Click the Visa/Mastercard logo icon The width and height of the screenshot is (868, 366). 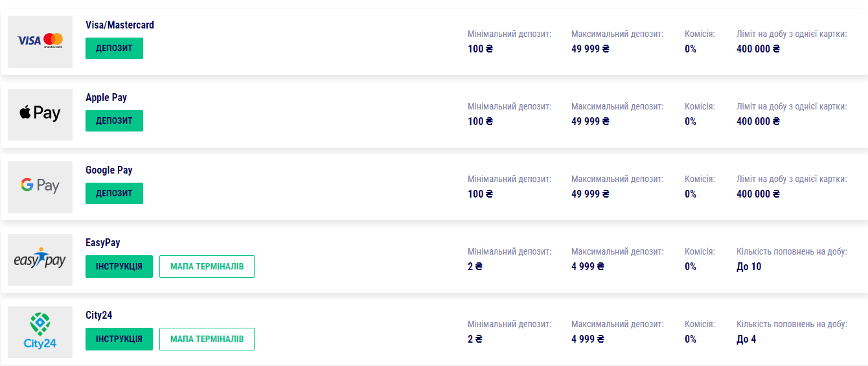(40, 41)
